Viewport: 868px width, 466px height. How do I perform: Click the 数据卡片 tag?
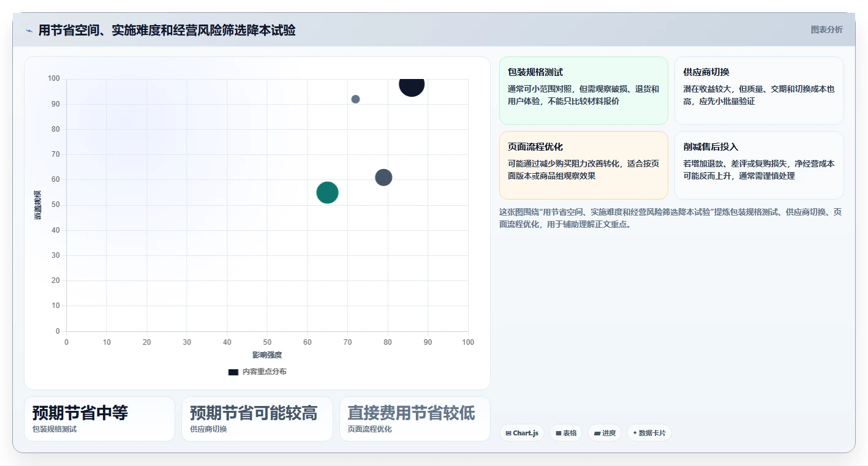(649, 433)
